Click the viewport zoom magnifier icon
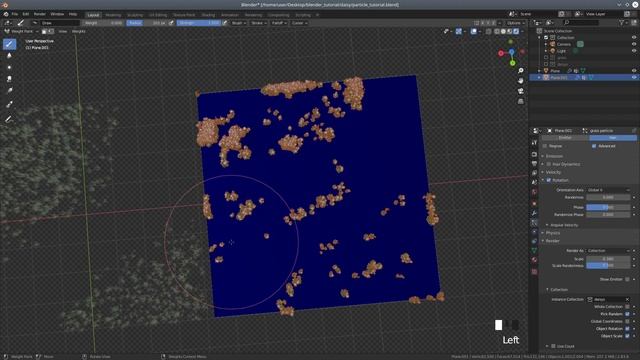 pos(521,71)
